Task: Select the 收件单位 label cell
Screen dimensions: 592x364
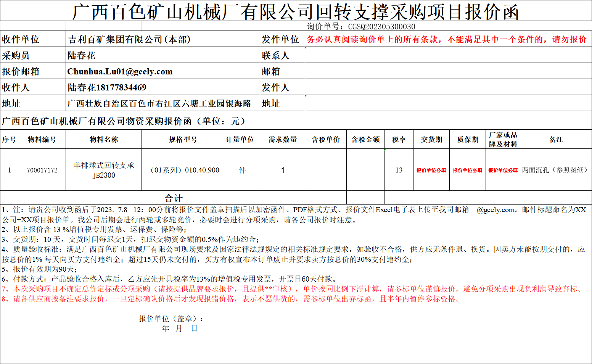Action: click(x=33, y=39)
